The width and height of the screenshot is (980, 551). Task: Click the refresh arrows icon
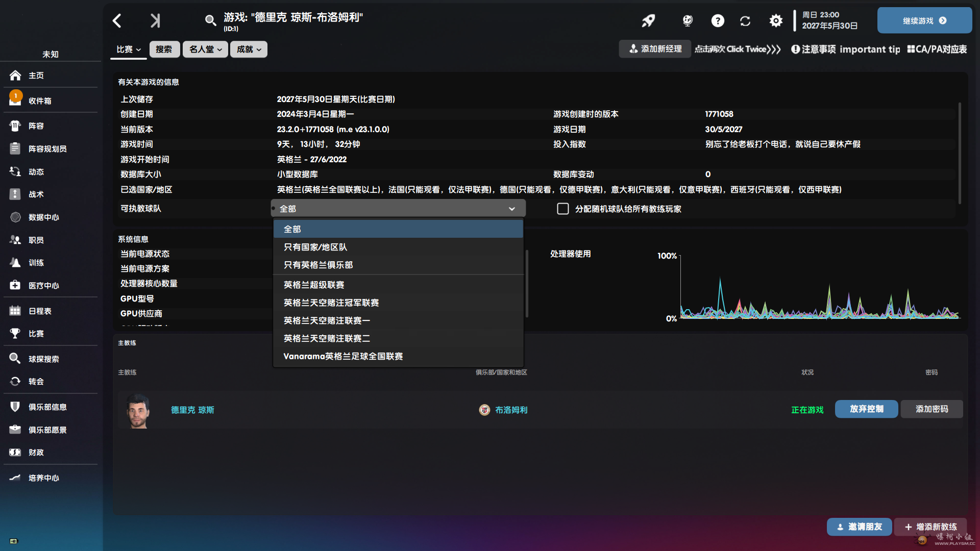[x=745, y=21]
